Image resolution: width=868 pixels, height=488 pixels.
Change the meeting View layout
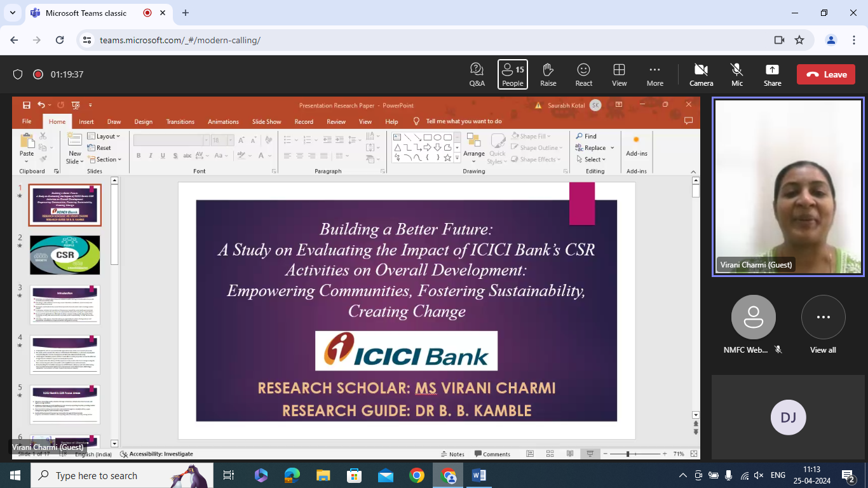click(x=619, y=74)
